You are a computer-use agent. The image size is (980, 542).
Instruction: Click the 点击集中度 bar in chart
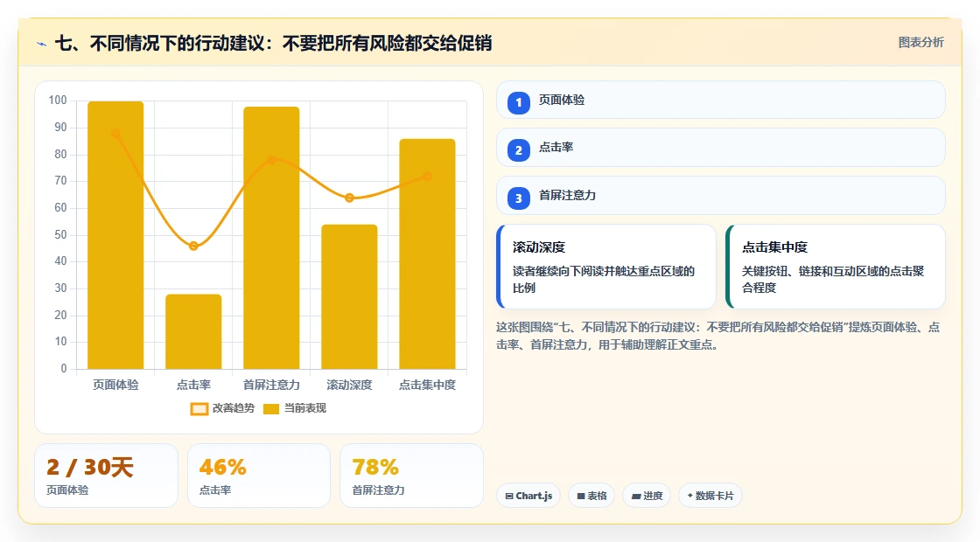(428, 254)
